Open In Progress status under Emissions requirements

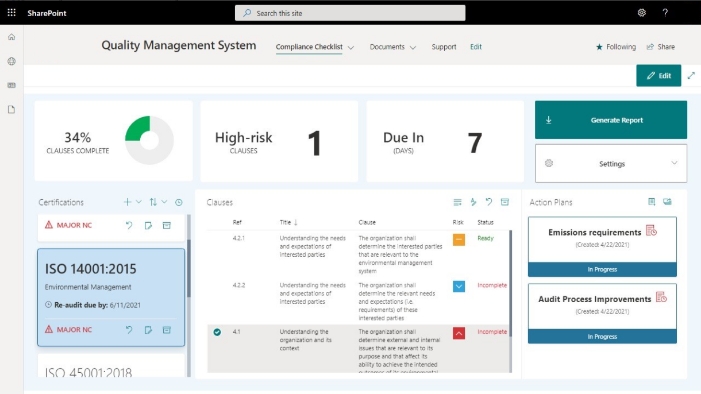click(602, 269)
